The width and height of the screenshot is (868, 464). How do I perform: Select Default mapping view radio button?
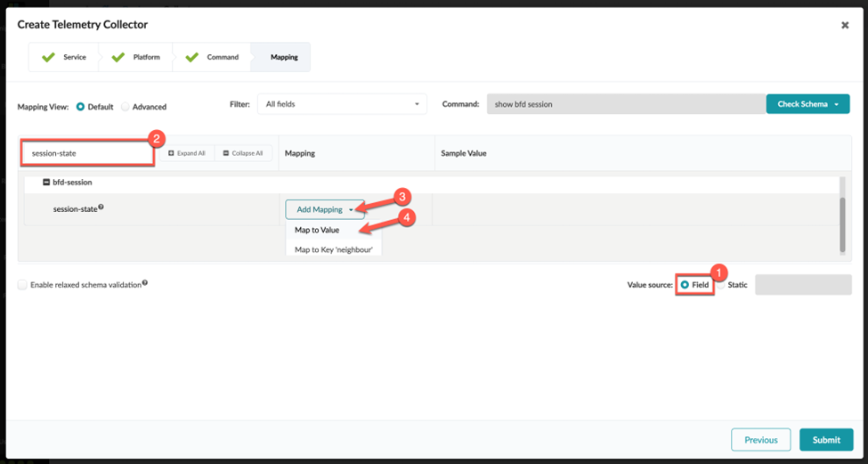[x=80, y=107]
